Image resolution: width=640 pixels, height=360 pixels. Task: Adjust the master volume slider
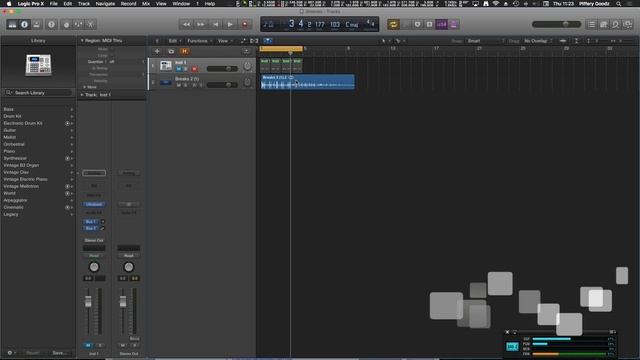pyautogui.click(x=556, y=24)
